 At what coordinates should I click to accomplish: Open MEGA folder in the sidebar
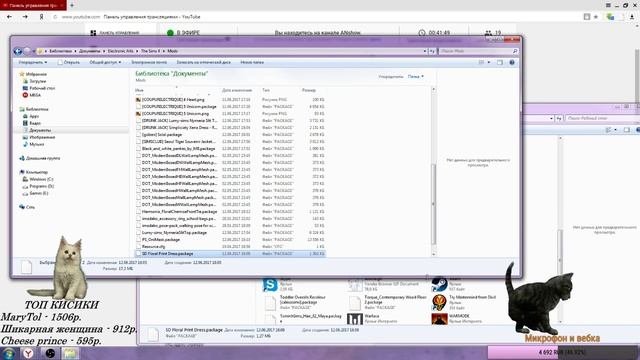pos(35,95)
